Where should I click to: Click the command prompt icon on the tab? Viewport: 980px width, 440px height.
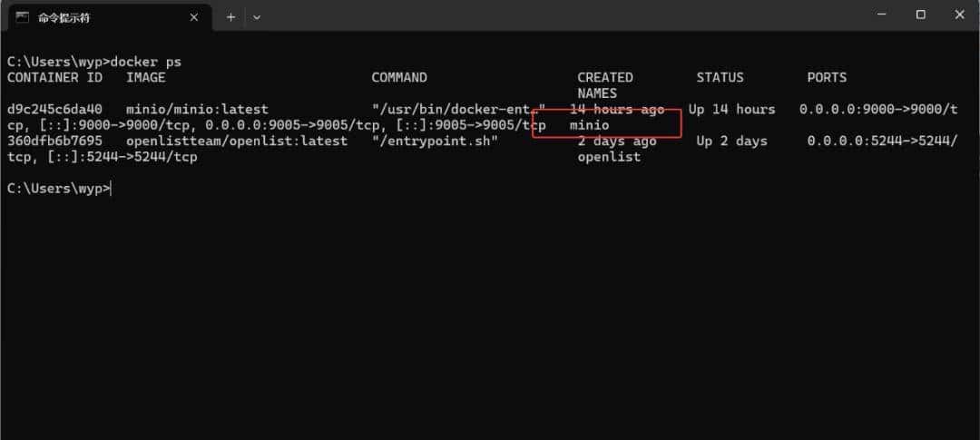pos(22,16)
